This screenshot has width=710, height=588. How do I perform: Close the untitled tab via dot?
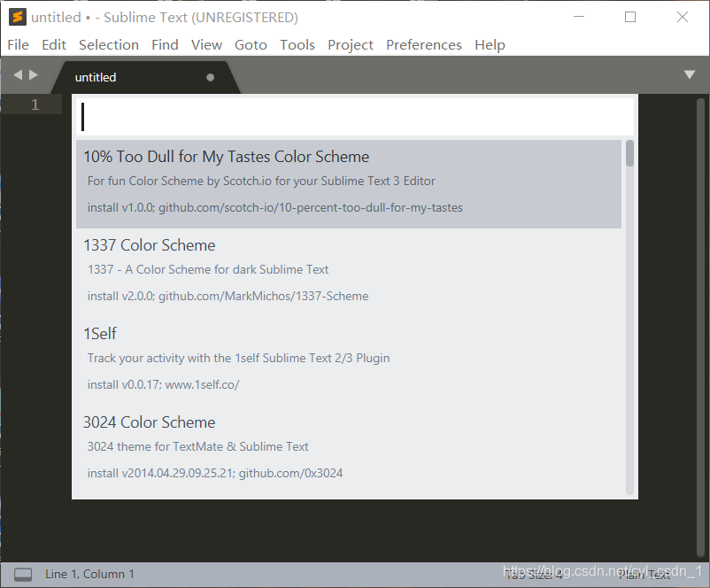[210, 77]
